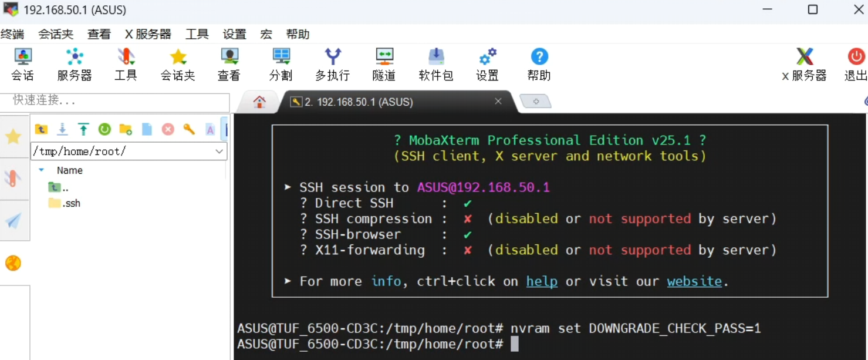Open the X 服务器 menu
Screen dimensions: 868x360
[148, 34]
